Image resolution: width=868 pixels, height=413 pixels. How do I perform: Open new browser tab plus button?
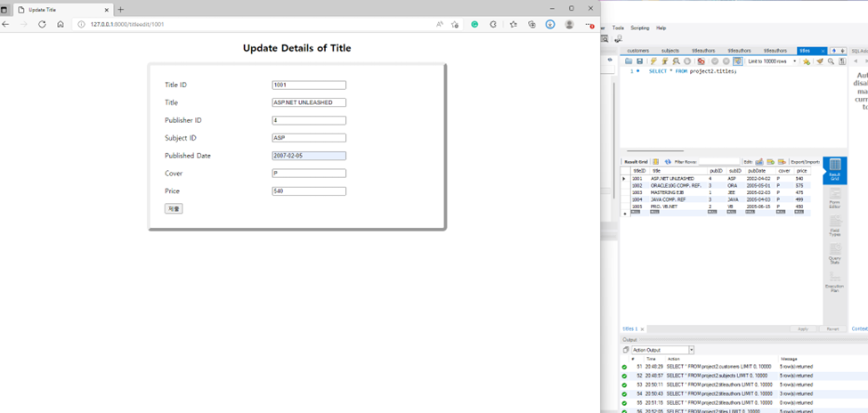[121, 10]
